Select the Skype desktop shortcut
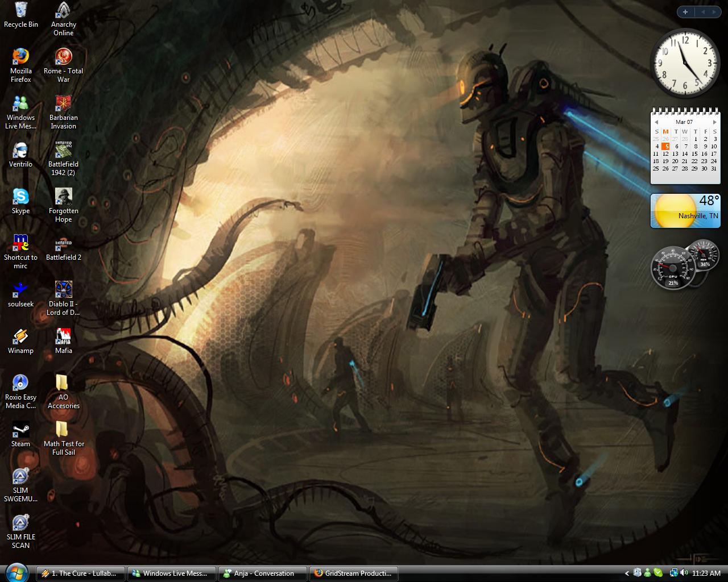This screenshot has height=582, width=728. 20,197
